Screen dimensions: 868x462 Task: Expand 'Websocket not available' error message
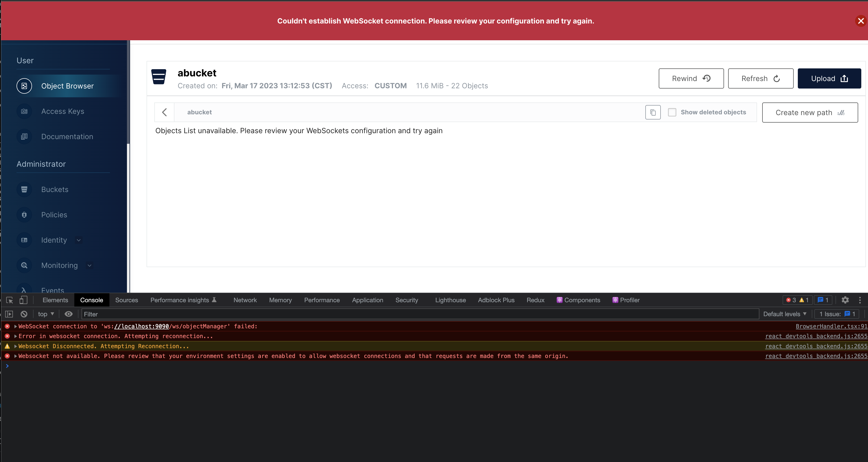(x=15, y=356)
